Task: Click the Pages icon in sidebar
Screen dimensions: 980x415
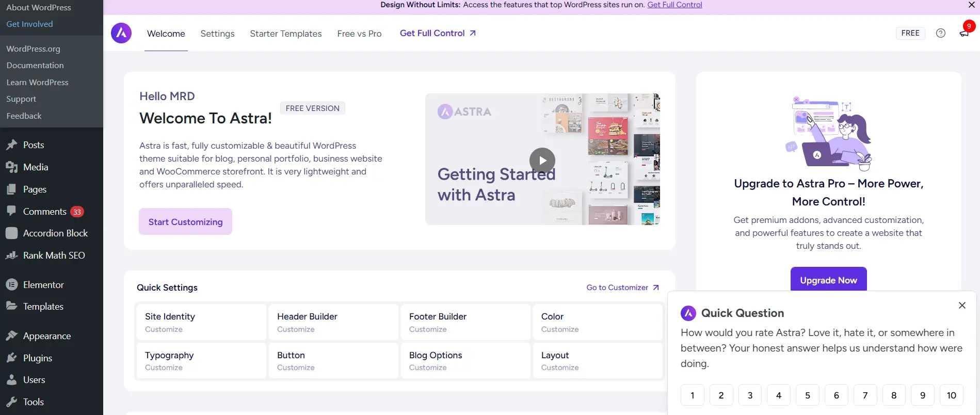Action: 11,189
